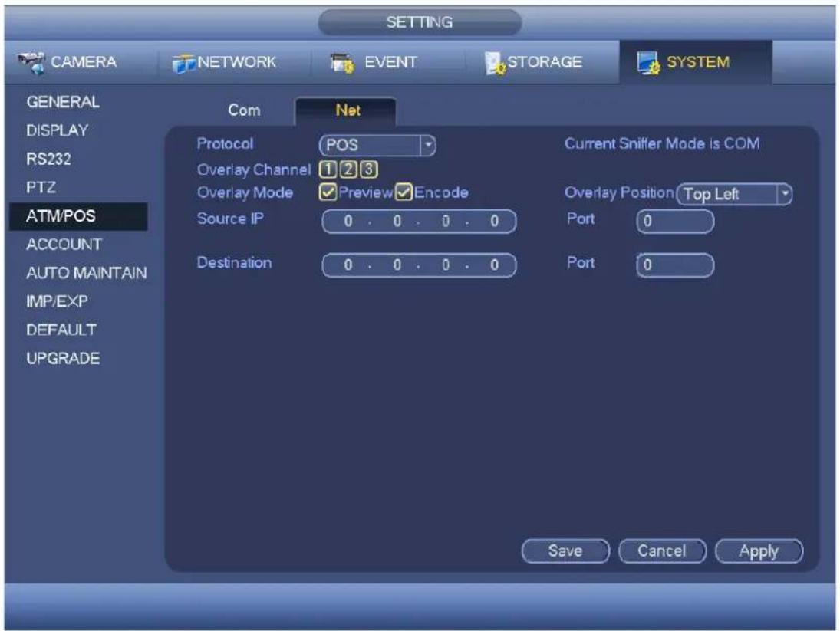Switch to the Com tab
Screen dimensions: 840x631
click(x=244, y=110)
